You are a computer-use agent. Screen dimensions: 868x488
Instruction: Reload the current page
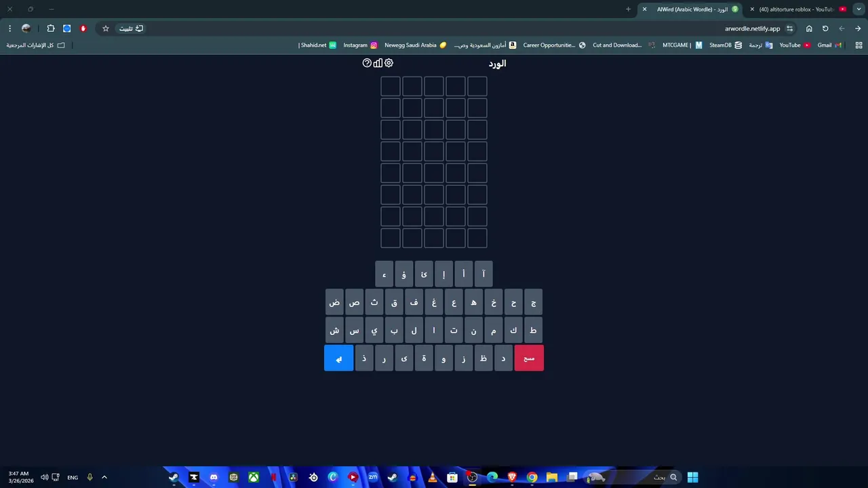click(x=825, y=28)
